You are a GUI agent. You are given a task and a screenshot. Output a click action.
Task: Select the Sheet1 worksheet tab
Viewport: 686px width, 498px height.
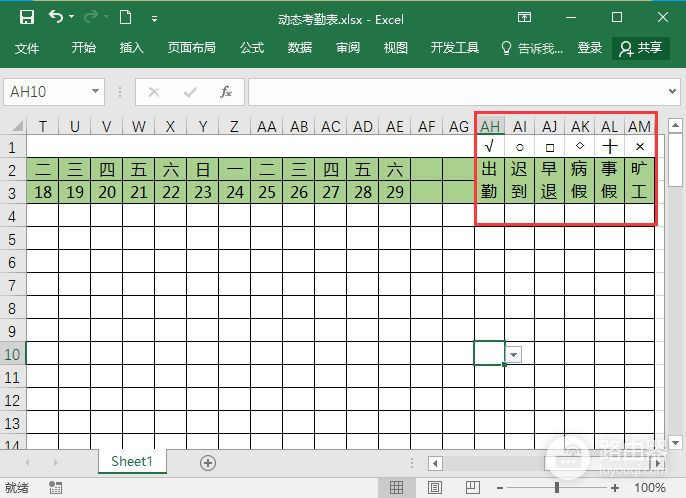coord(132,461)
